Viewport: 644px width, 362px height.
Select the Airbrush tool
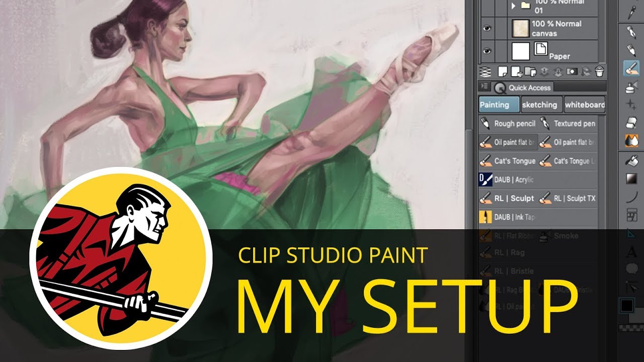(631, 87)
